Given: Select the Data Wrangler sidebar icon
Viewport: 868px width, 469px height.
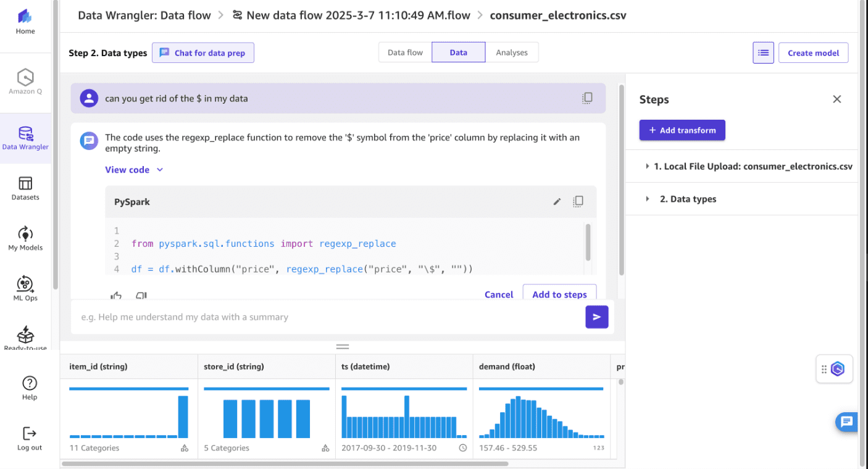Looking at the screenshot, I should (x=25, y=133).
